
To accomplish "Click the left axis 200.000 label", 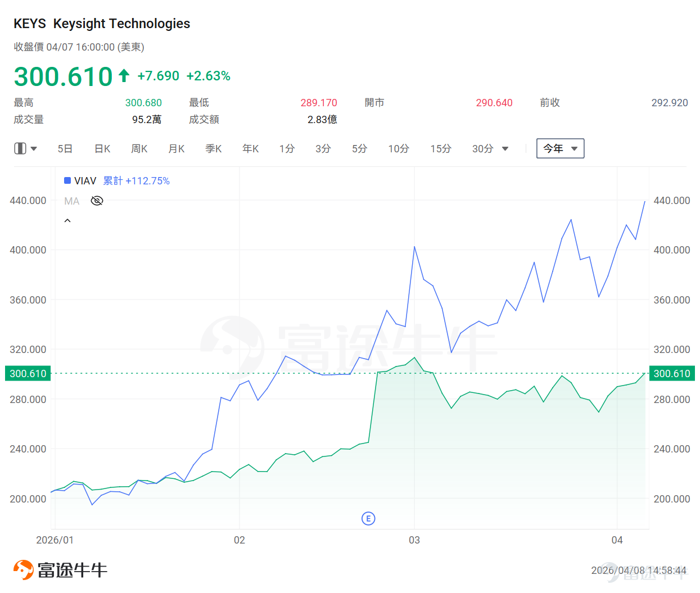I will (28, 499).
